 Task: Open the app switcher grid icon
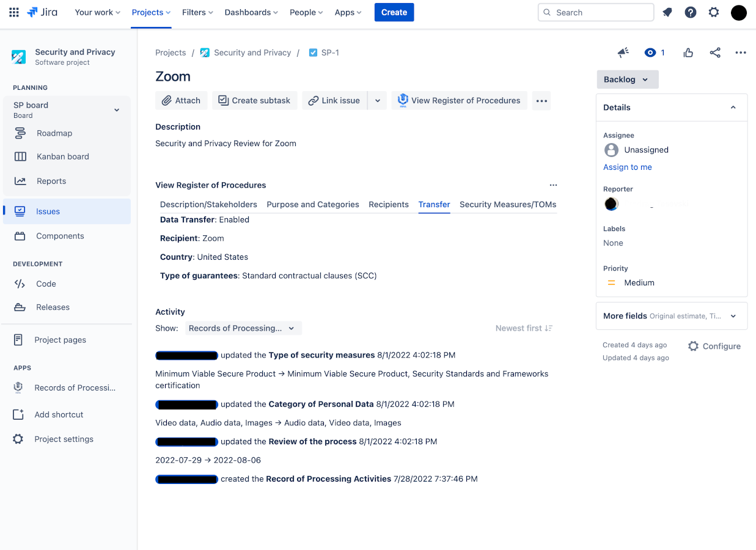(14, 12)
